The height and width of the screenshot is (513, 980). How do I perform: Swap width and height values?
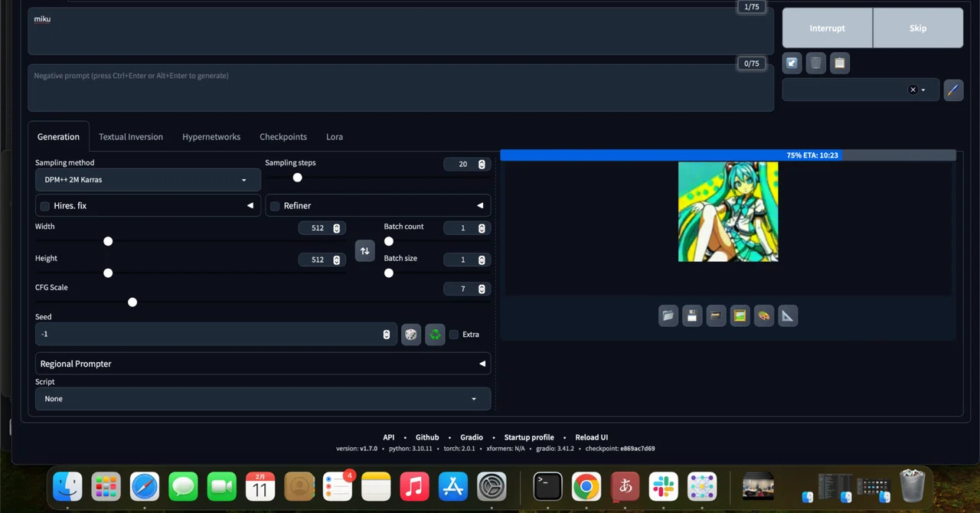click(x=365, y=250)
